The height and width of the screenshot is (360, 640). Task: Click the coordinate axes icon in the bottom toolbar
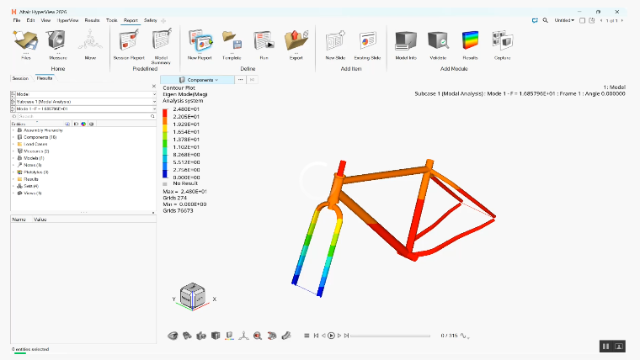point(244,336)
